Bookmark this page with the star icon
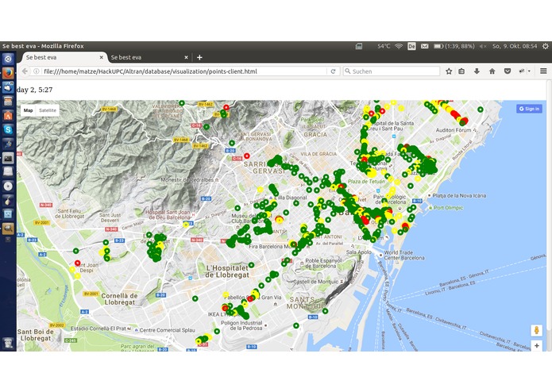Image resolution: width=552 pixels, height=392 pixels. pos(449,71)
